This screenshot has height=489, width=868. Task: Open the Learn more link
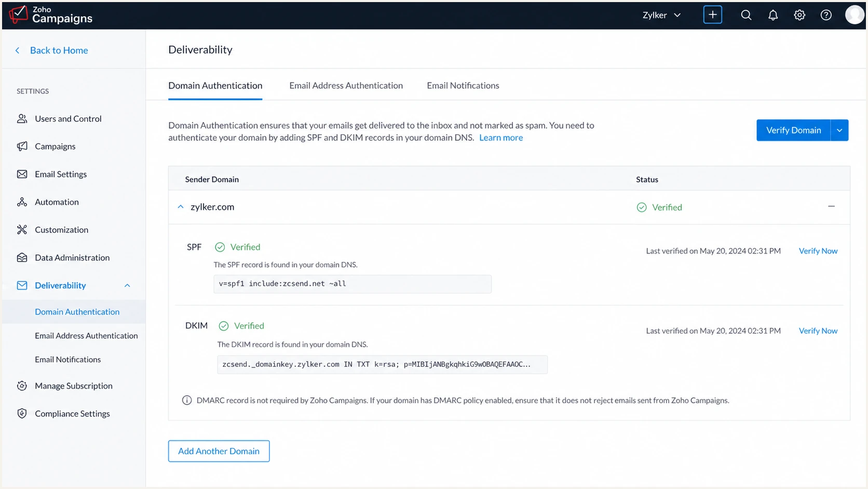coord(501,138)
